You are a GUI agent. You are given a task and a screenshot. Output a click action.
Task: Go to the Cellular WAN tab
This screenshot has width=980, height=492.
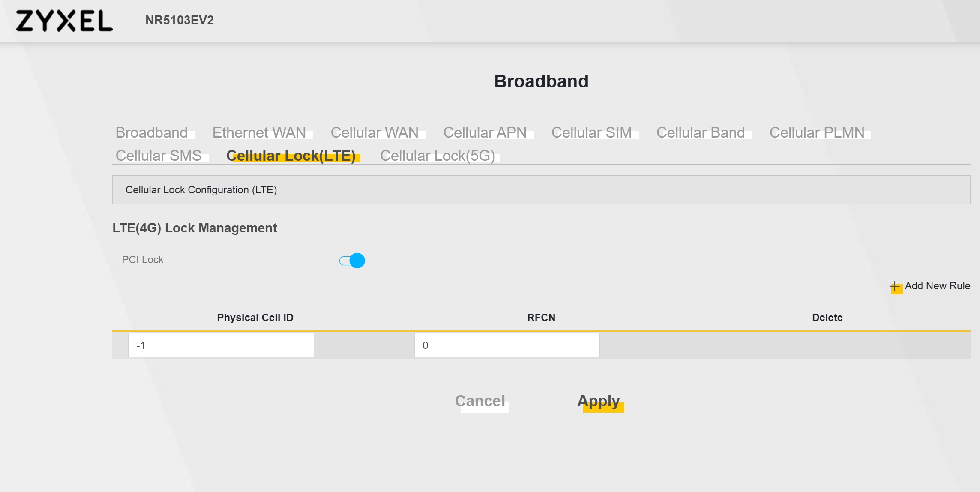coord(375,132)
